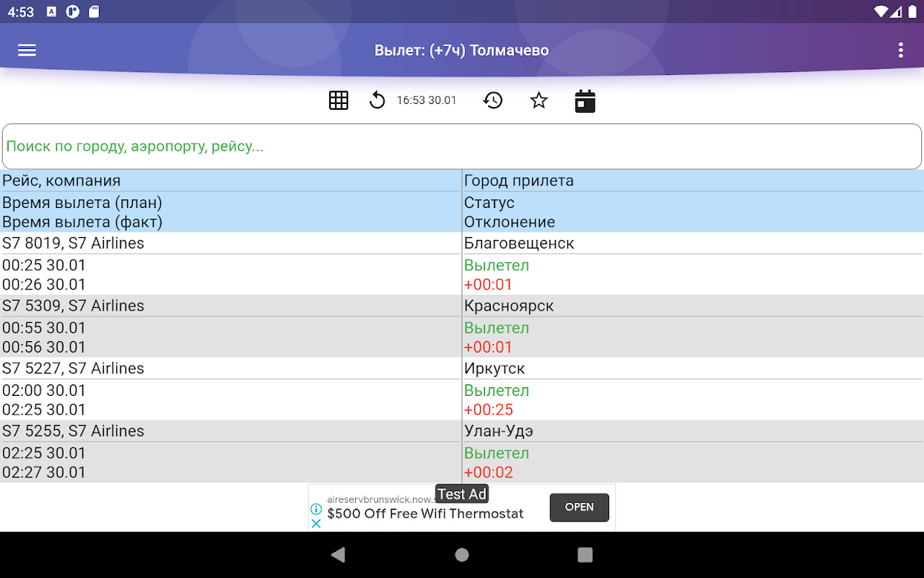Click Вылетел status for Улан-Удэ flight

(497, 453)
